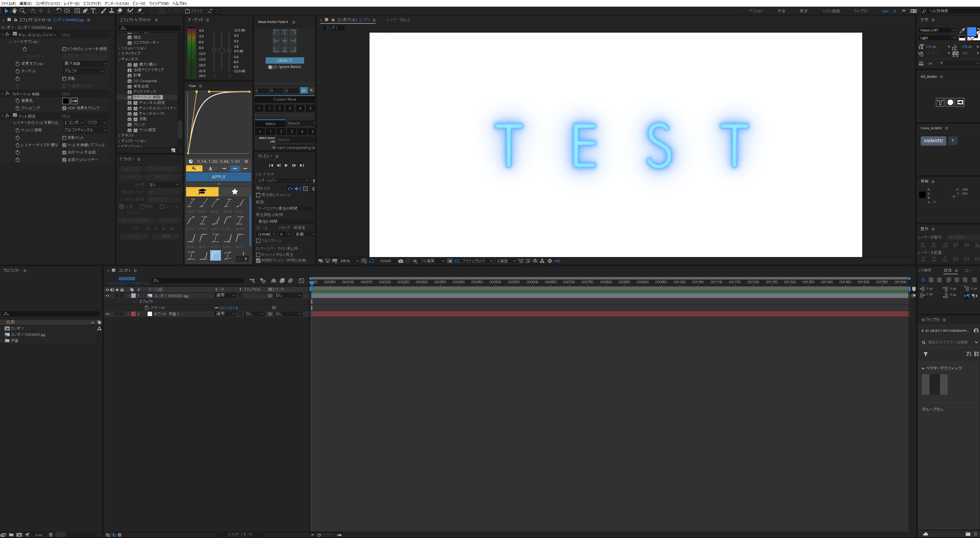Click the APPLY button in Flow panel
980x538 pixels.
pos(218,177)
